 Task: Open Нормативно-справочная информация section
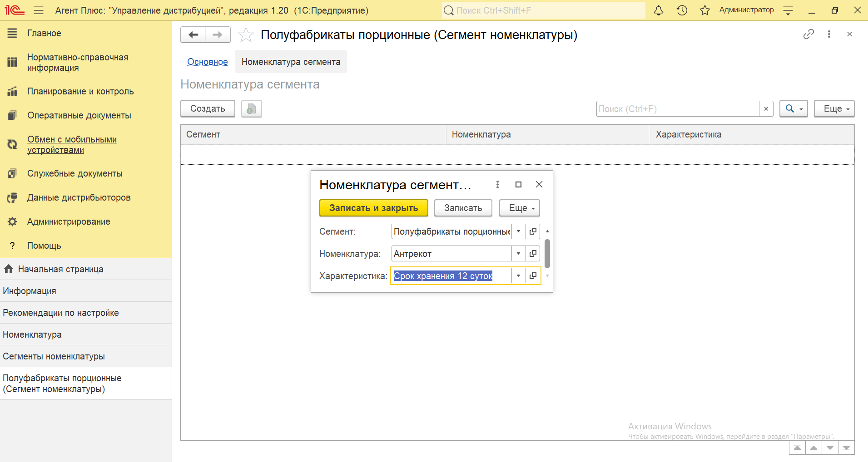click(x=78, y=63)
